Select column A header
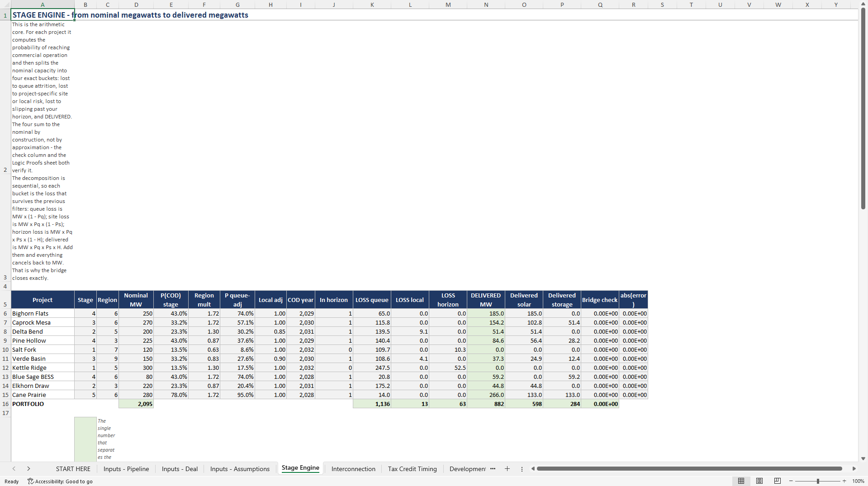The height and width of the screenshot is (486, 868). coord(43,5)
